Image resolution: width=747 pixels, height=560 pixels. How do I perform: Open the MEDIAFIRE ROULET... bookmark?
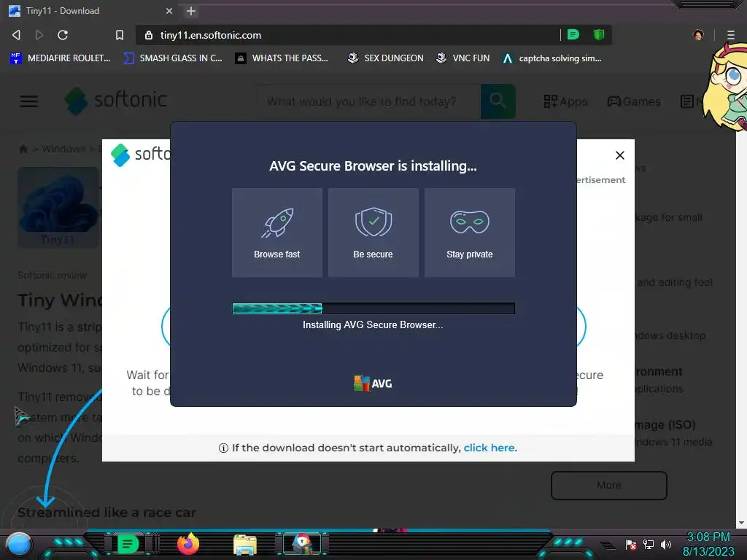coord(61,58)
